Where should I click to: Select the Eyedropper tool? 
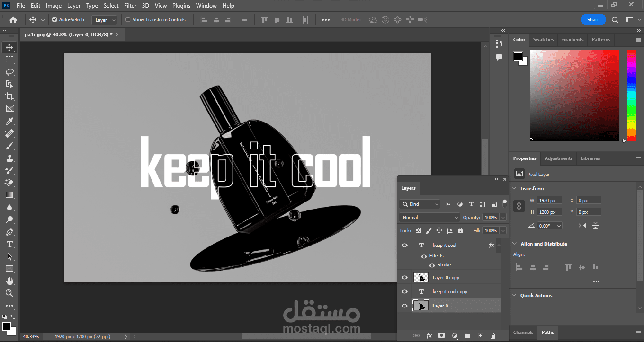[x=9, y=121]
